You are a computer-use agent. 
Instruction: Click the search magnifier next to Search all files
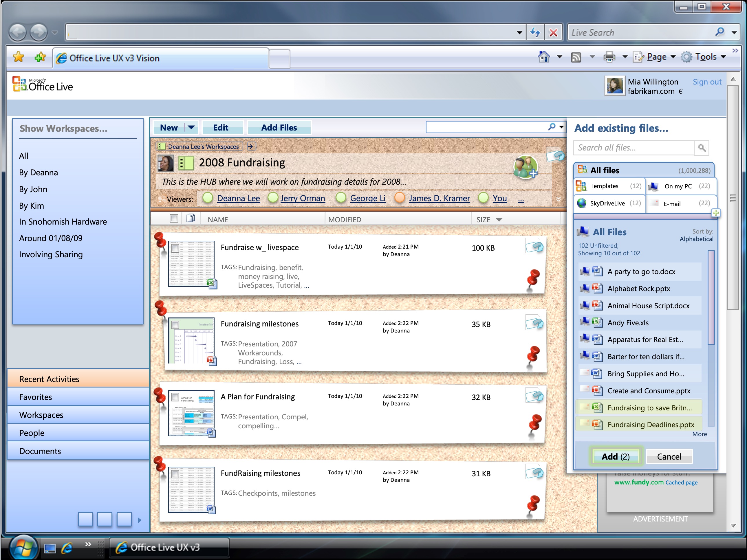point(702,148)
